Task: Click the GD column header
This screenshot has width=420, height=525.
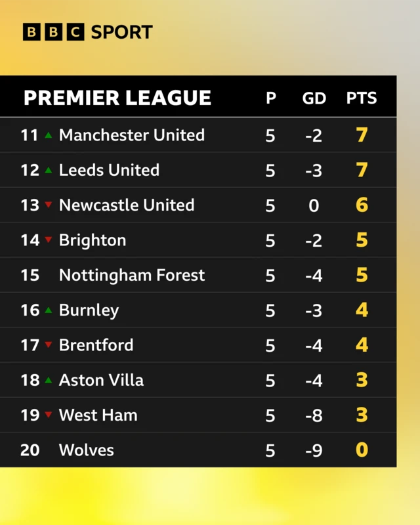Action: (x=314, y=98)
